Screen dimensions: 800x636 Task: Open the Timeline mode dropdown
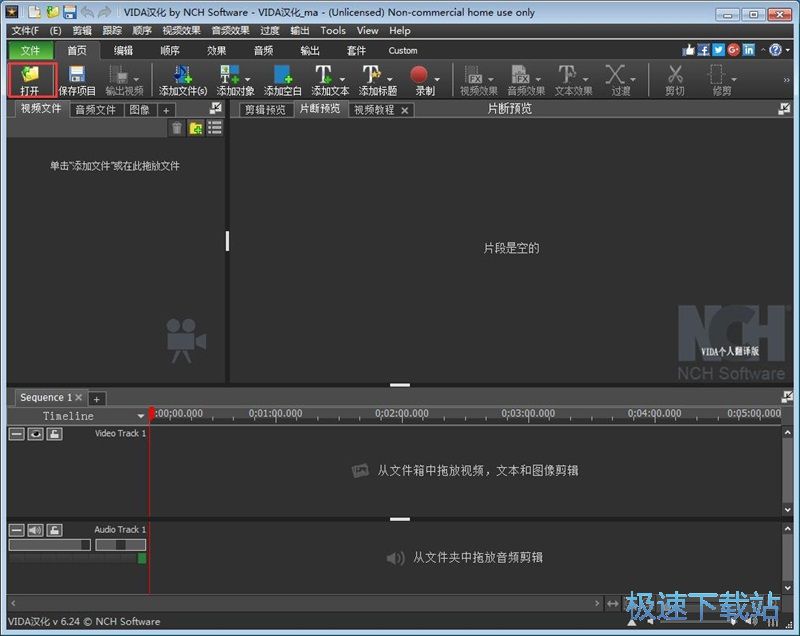click(x=141, y=416)
